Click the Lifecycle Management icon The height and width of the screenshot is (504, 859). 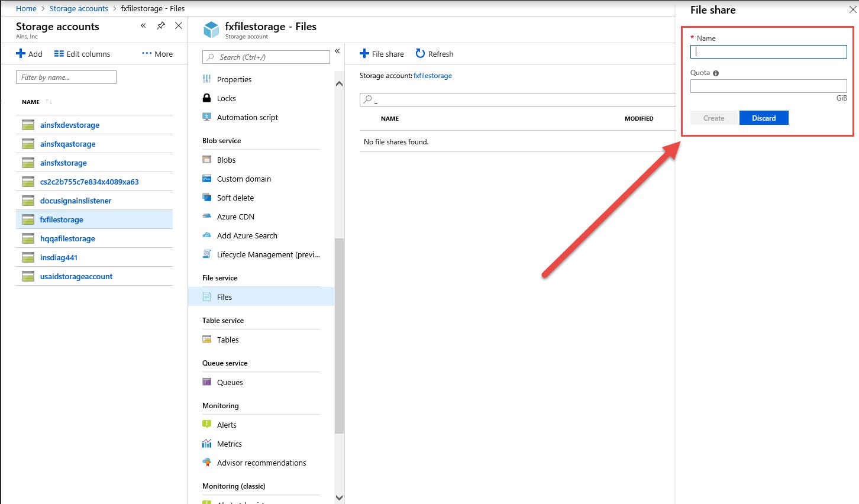point(206,254)
